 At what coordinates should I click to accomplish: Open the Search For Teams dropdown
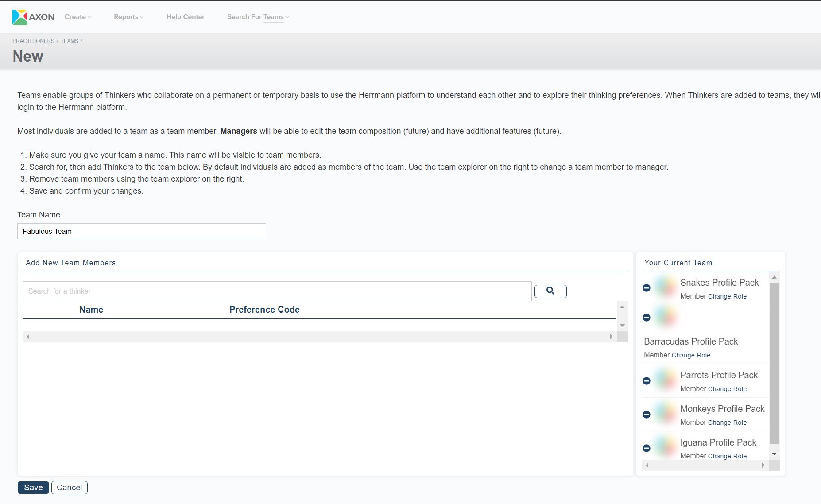click(x=258, y=17)
